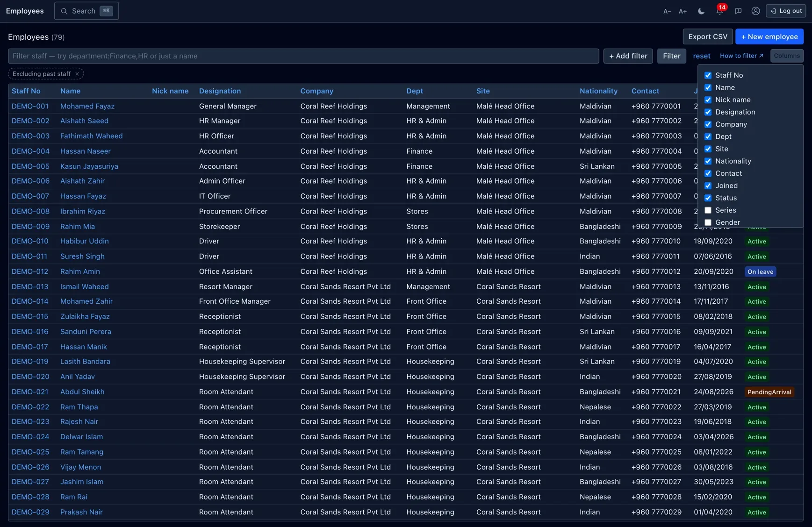Open the How to filter help link
Viewport: 812px width, 527px height.
click(741, 56)
